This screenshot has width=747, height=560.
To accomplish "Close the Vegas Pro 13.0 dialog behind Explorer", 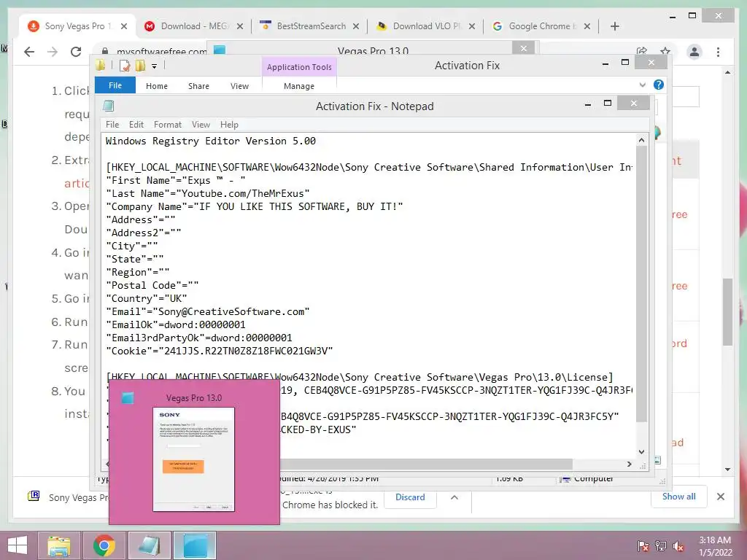I will point(524,48).
